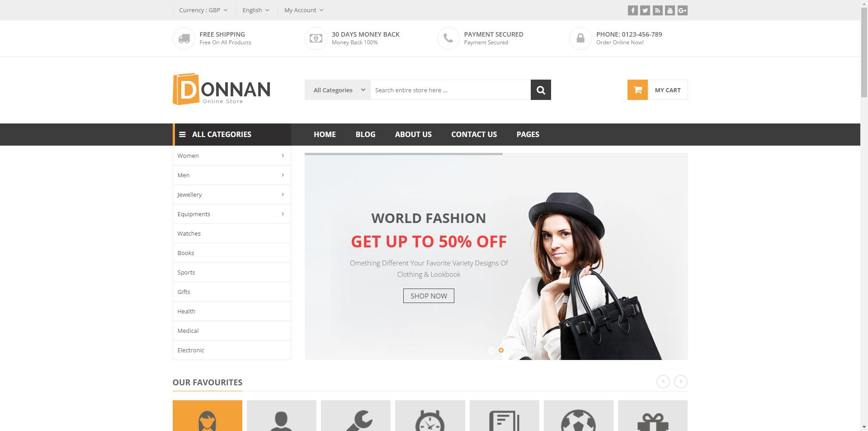Image resolution: width=868 pixels, height=431 pixels.
Task: Show next favourites with right arrow
Action: [681, 382]
